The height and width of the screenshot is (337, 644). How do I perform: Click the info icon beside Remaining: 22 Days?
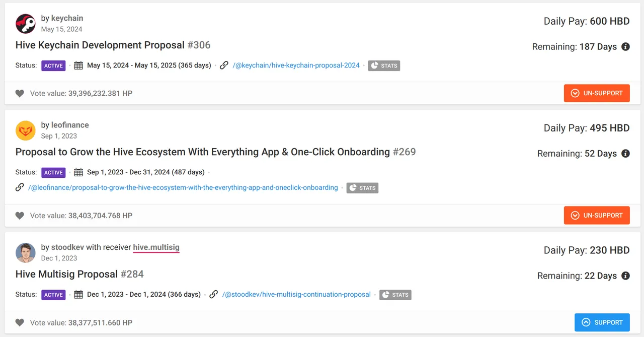pos(625,276)
